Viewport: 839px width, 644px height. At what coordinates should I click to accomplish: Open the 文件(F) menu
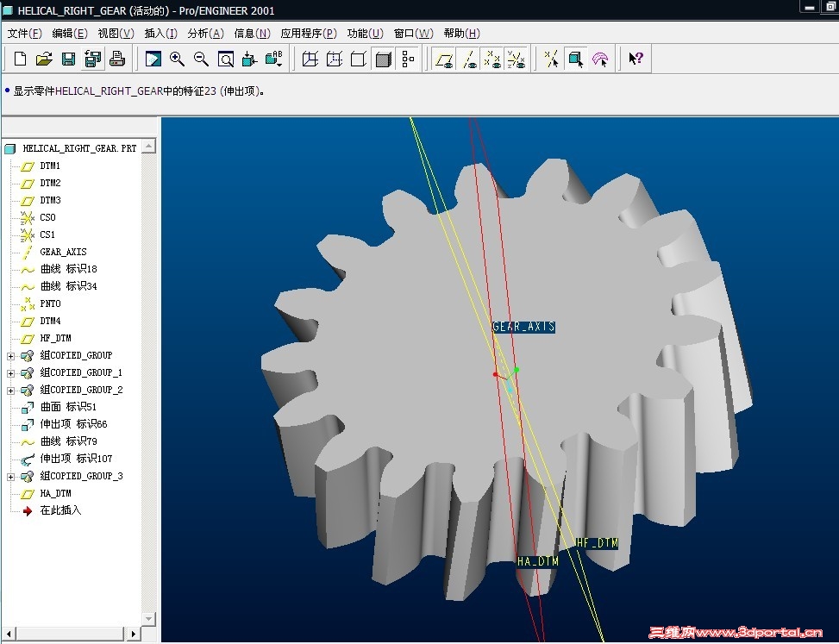[24, 34]
